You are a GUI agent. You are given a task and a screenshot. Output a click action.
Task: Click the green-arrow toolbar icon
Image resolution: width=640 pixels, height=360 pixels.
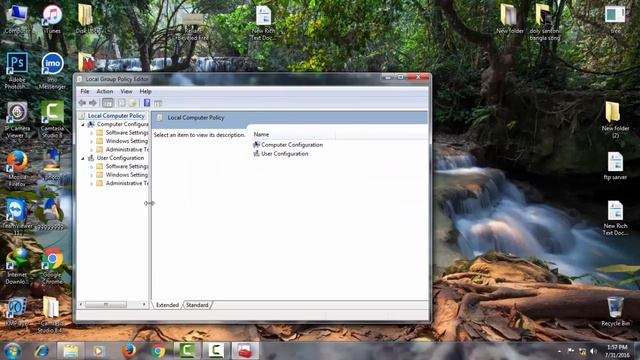(132, 103)
